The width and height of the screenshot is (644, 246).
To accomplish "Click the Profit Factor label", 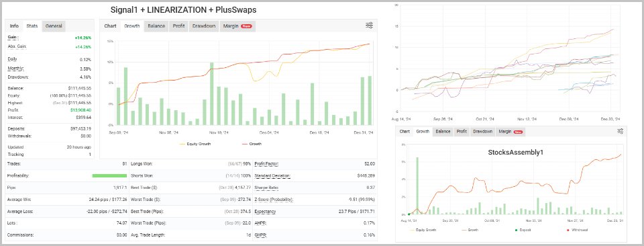I will [266, 164].
